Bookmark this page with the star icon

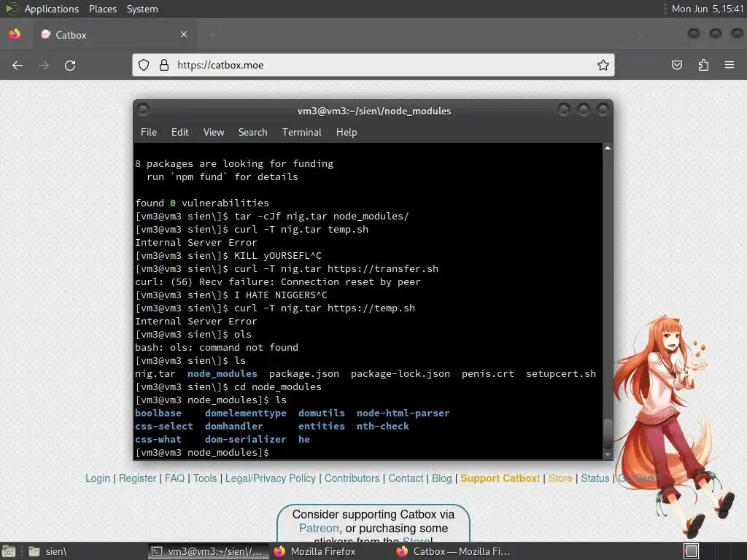[x=603, y=65]
